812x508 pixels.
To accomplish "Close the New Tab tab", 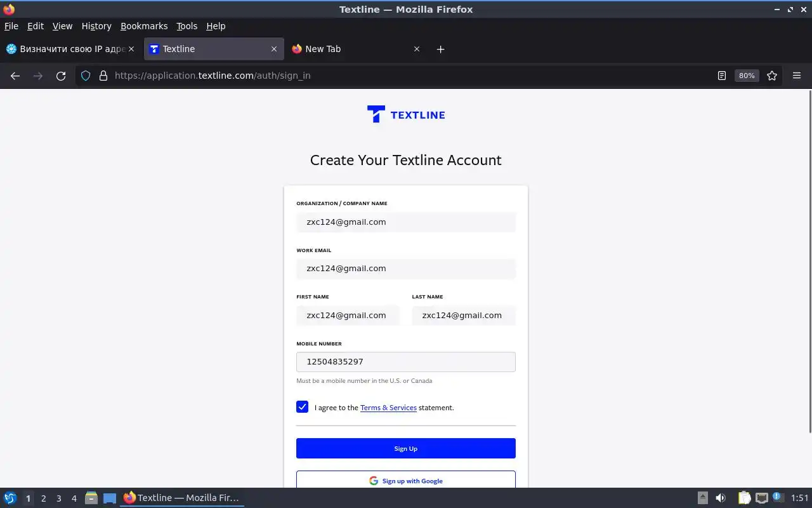I will click(417, 49).
